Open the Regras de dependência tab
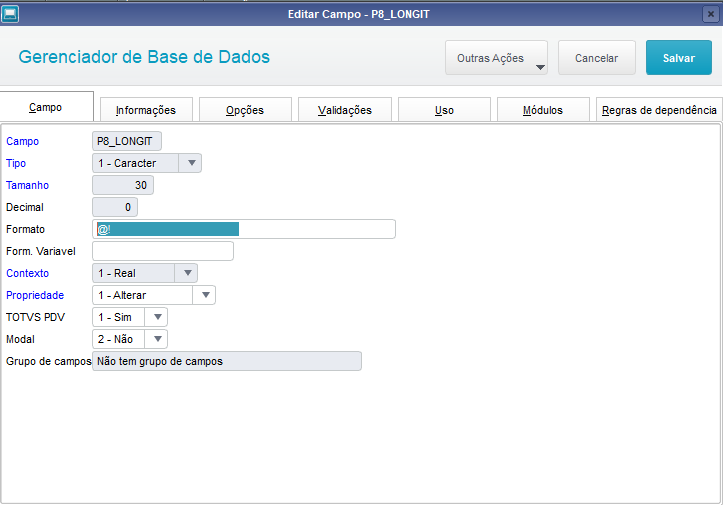The image size is (723, 505). point(659,110)
